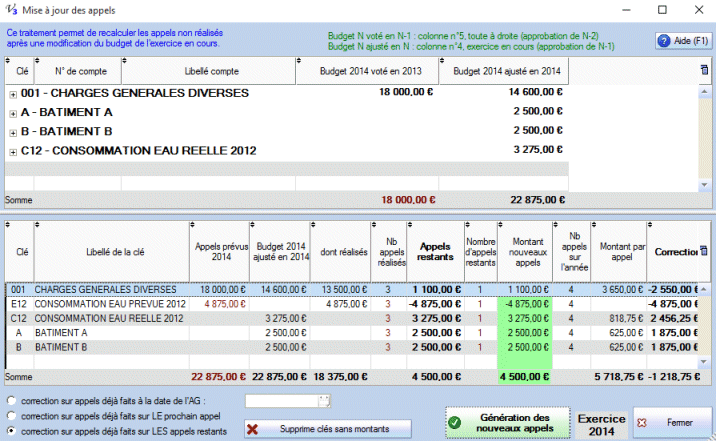Expand the C12 - CONSOMMATION EAU REELLE 2012 row
This screenshot has width=716, height=441.
[x=12, y=152]
